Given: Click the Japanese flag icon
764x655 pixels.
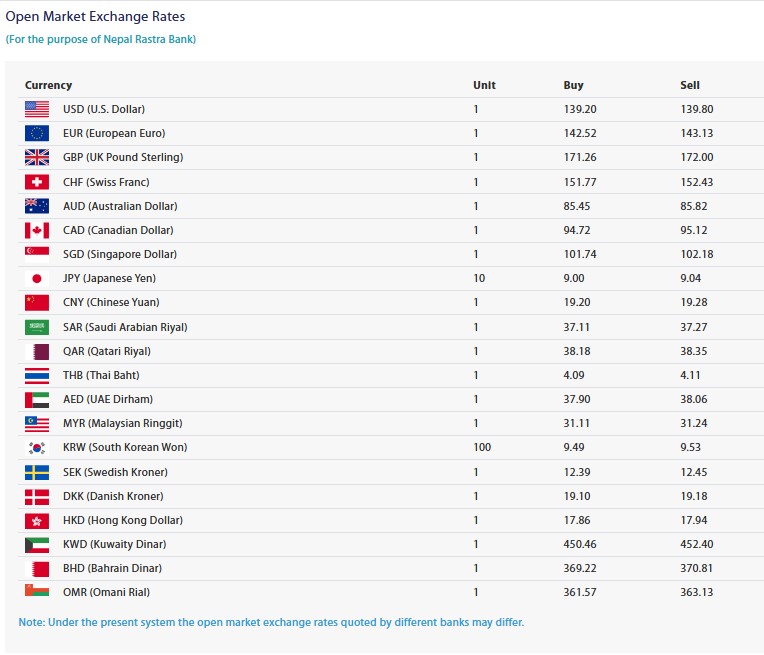Looking at the screenshot, I should tap(36, 278).
